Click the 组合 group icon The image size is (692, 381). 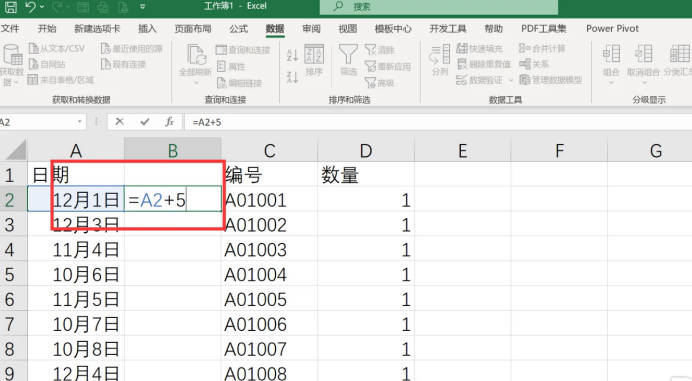click(611, 54)
